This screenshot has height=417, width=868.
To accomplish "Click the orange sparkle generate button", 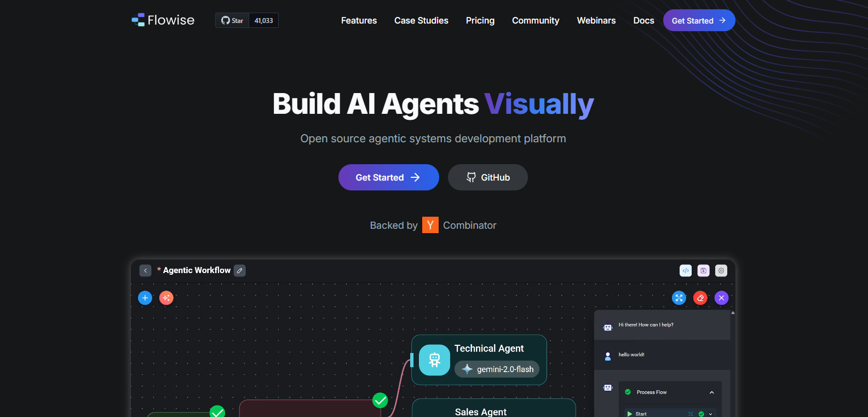I will (166, 298).
